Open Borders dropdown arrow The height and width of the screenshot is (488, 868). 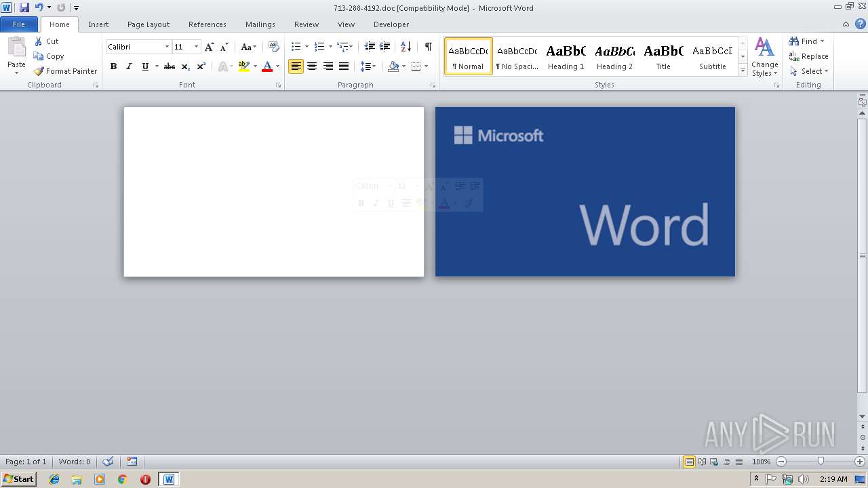(426, 66)
